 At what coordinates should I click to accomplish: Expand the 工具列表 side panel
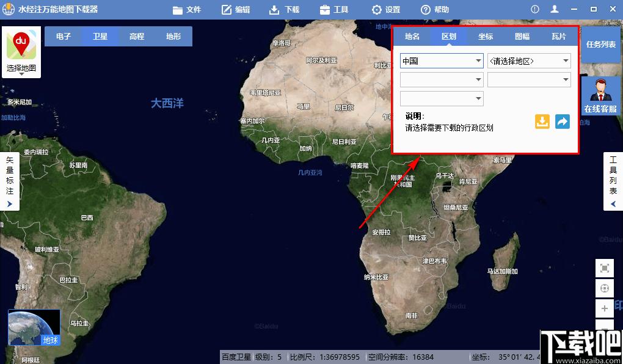(x=613, y=181)
